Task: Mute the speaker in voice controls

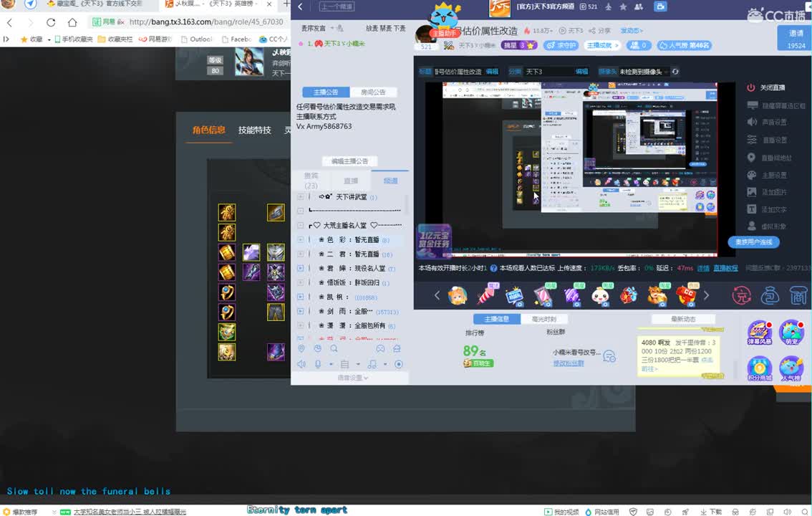Action: pos(301,364)
